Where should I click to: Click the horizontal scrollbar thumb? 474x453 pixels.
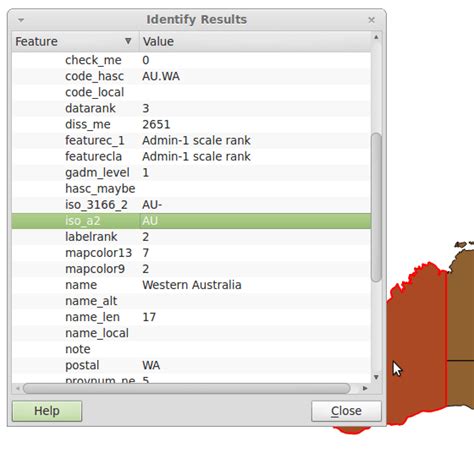[187, 388]
